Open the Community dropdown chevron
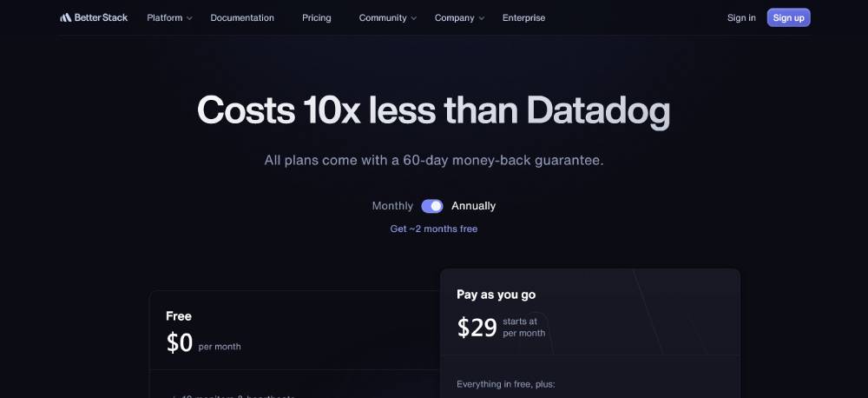 [x=413, y=18]
